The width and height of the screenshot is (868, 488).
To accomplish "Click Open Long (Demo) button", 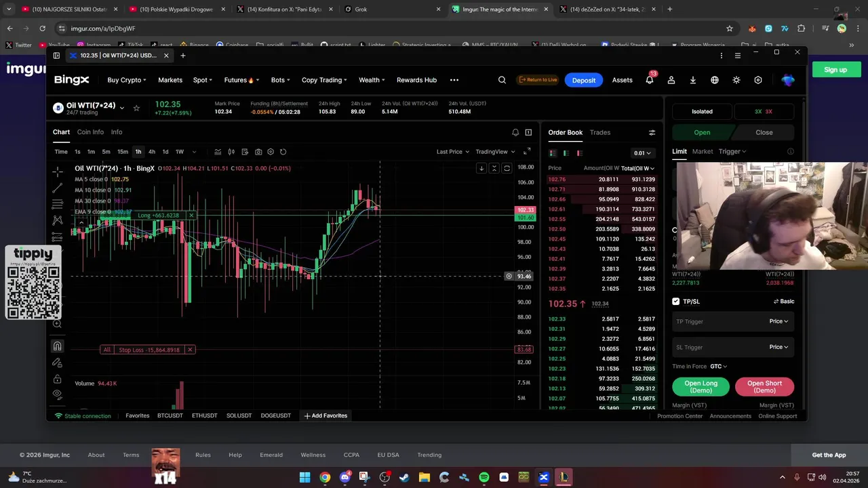I will coord(701,387).
